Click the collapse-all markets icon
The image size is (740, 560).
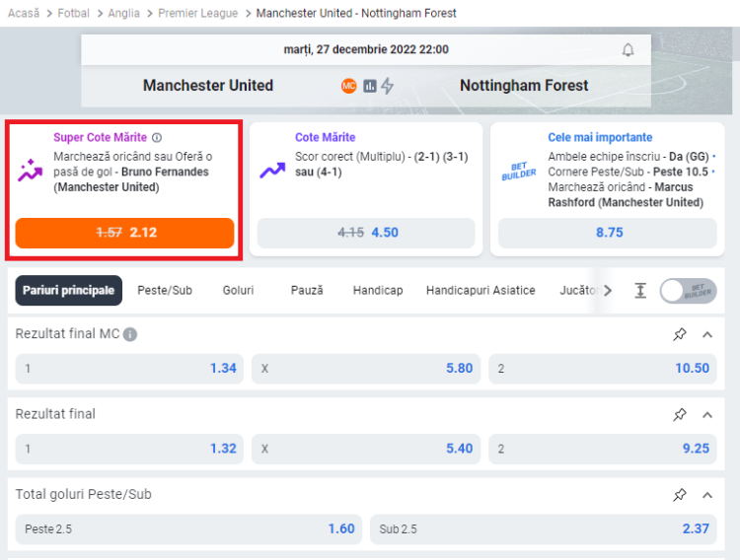pos(640,290)
